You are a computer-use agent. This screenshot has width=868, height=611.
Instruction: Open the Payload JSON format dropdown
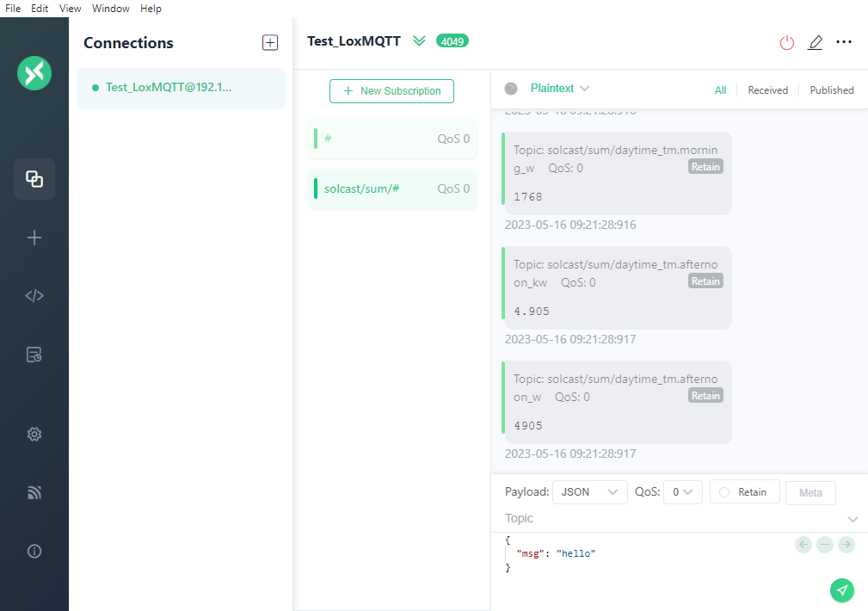point(589,492)
